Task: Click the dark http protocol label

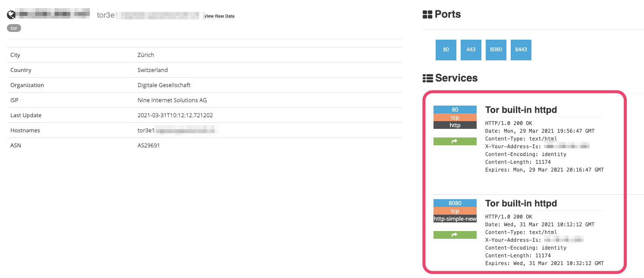Action: click(455, 125)
